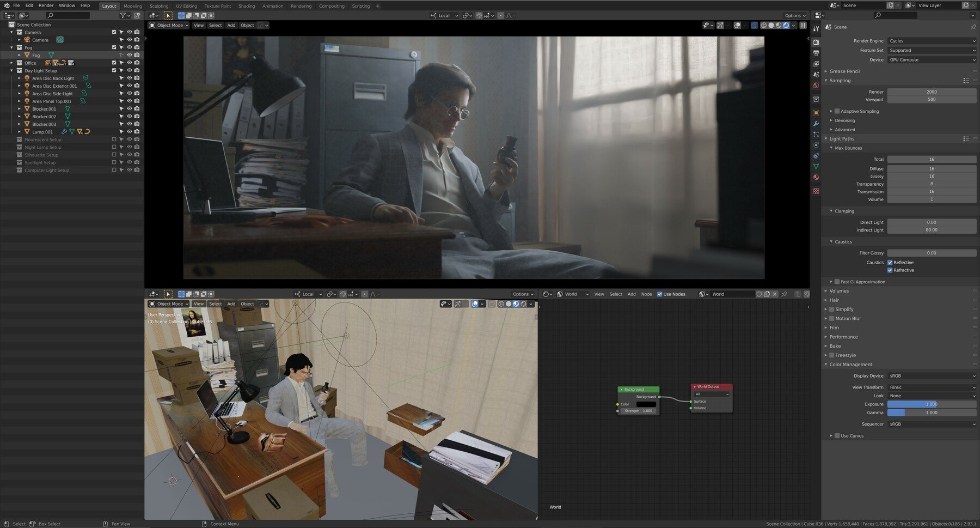Switch to the Shading workspace tab

coord(247,6)
